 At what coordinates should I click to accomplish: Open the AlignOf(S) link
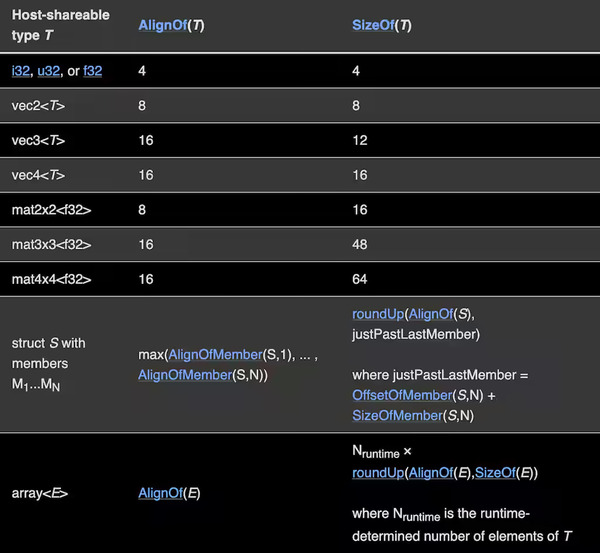click(432, 315)
